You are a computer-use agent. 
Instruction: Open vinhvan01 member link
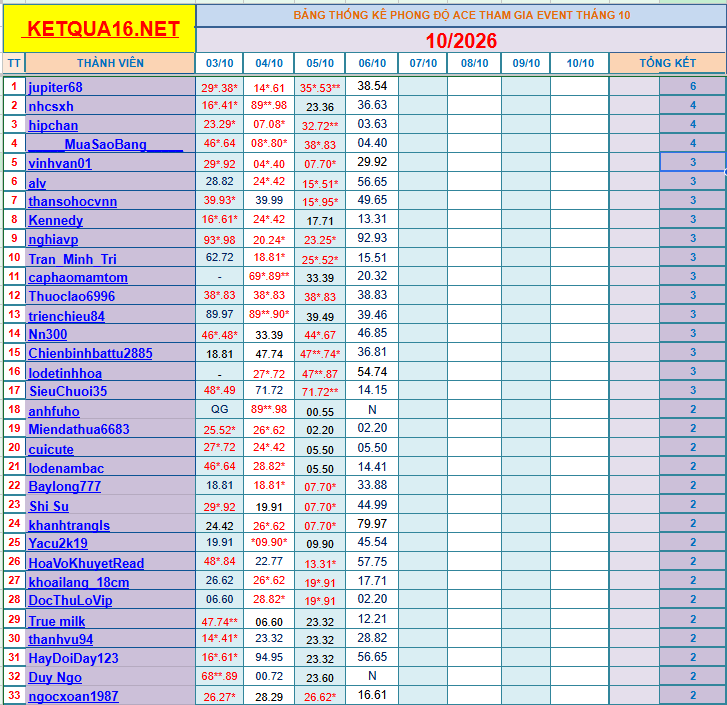coord(60,163)
